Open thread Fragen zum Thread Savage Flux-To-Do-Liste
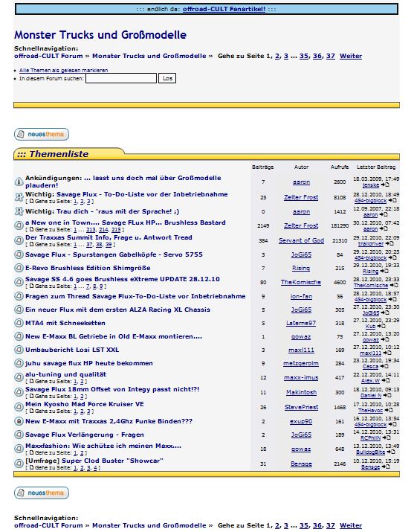The image size is (414, 532). pos(135,296)
